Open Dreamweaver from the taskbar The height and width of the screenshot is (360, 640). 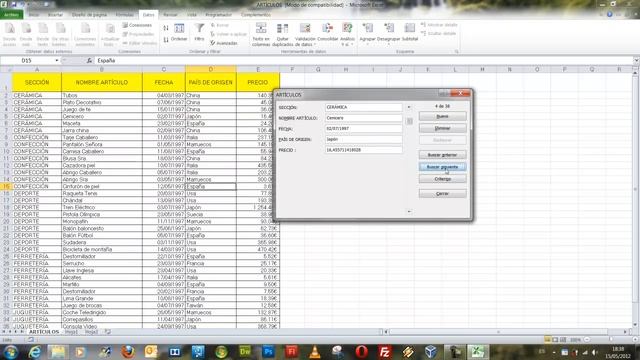click(245, 351)
